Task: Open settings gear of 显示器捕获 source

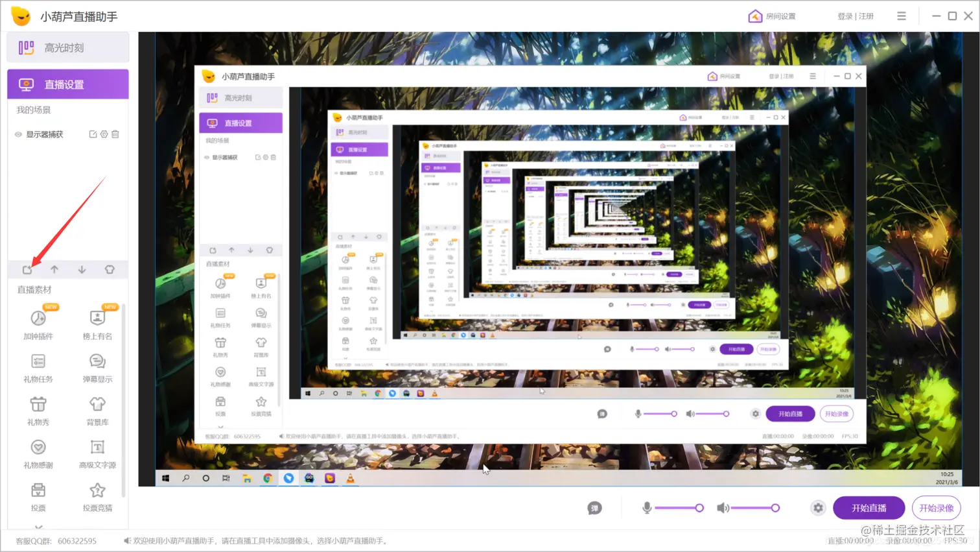Action: 104,134
